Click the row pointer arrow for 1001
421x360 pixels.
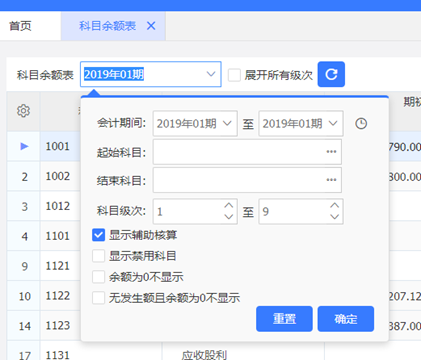(24, 146)
